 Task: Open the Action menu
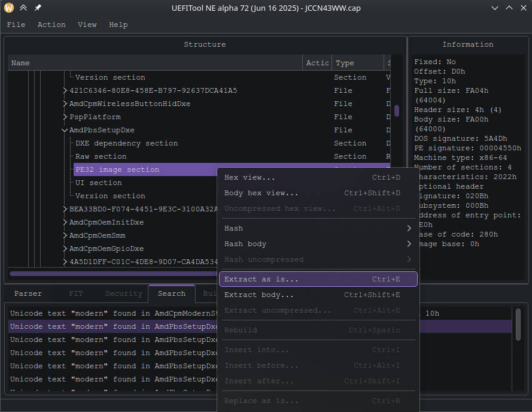51,25
